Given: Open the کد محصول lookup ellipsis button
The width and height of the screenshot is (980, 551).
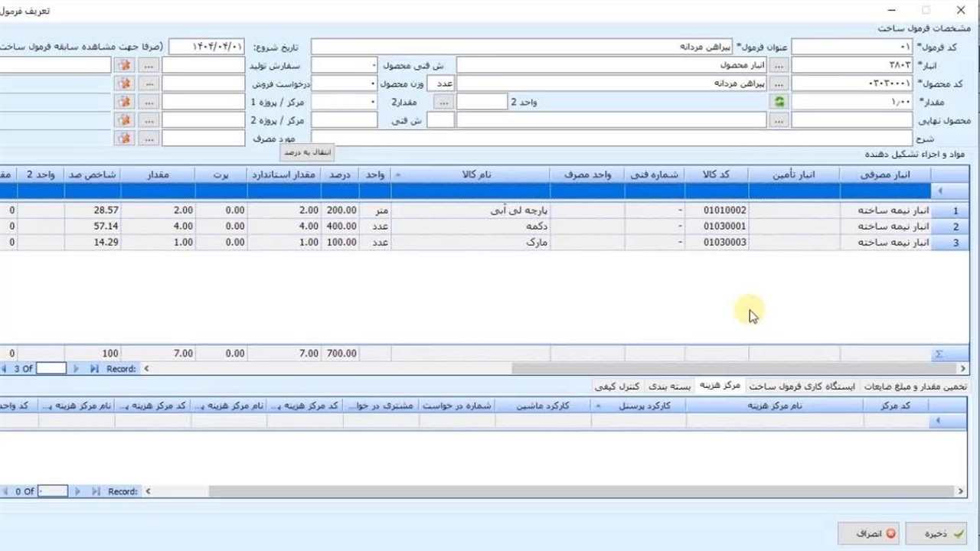Looking at the screenshot, I should click(779, 83).
